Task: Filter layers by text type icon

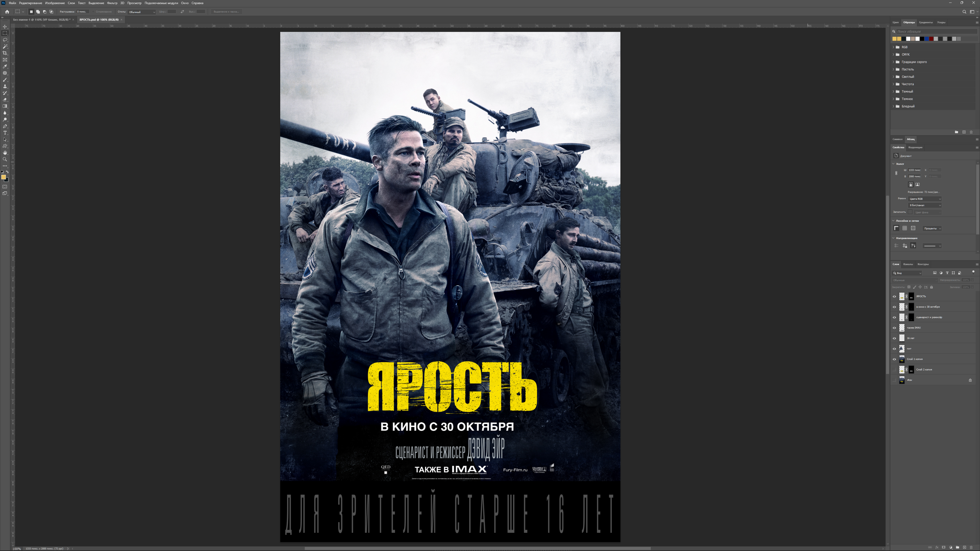Action: [x=947, y=273]
